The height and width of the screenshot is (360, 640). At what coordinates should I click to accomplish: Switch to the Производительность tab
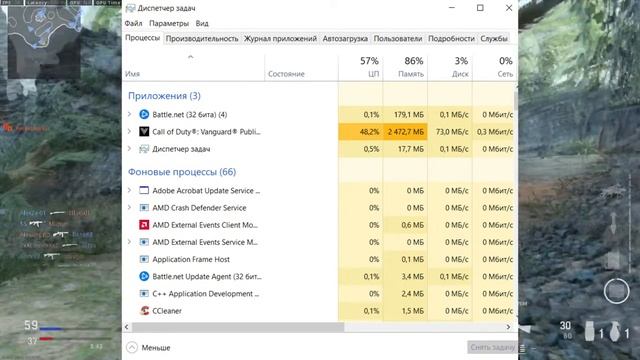[202, 38]
